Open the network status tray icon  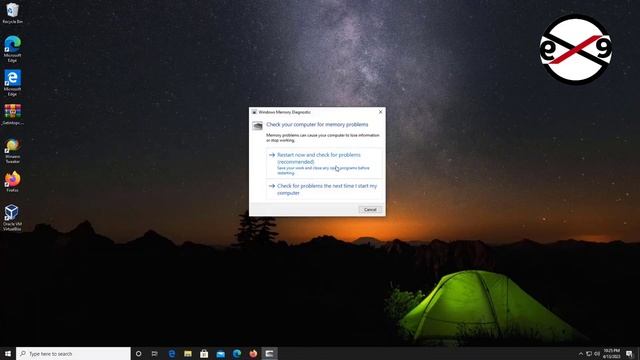pos(589,353)
